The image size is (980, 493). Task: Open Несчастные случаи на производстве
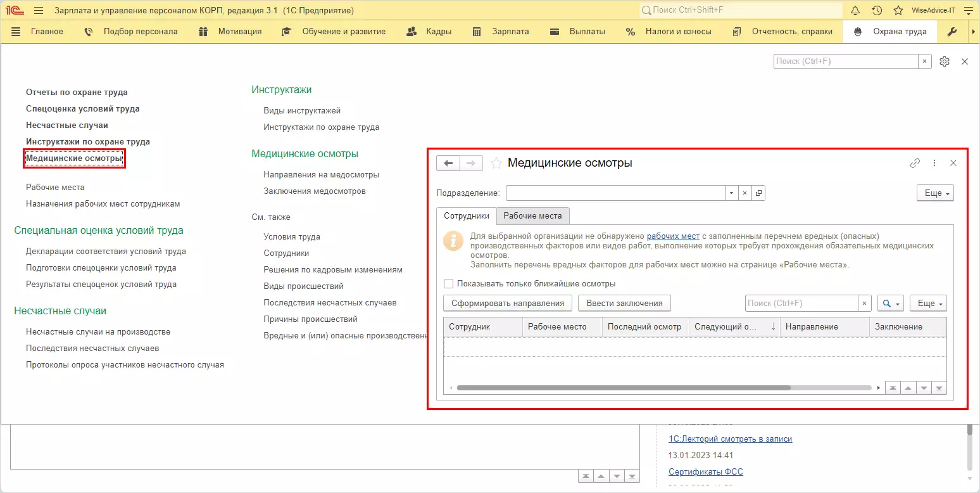[x=98, y=332]
